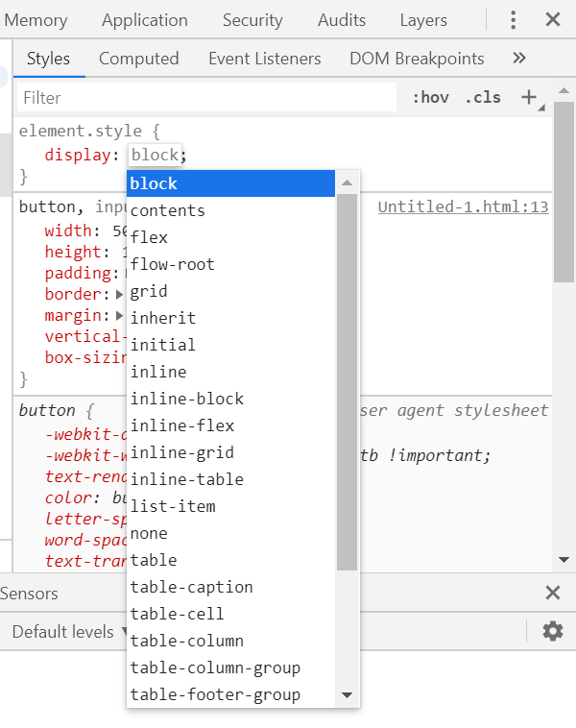
Task: Open the Untitled-1.html:13 source link
Action: pos(463,206)
